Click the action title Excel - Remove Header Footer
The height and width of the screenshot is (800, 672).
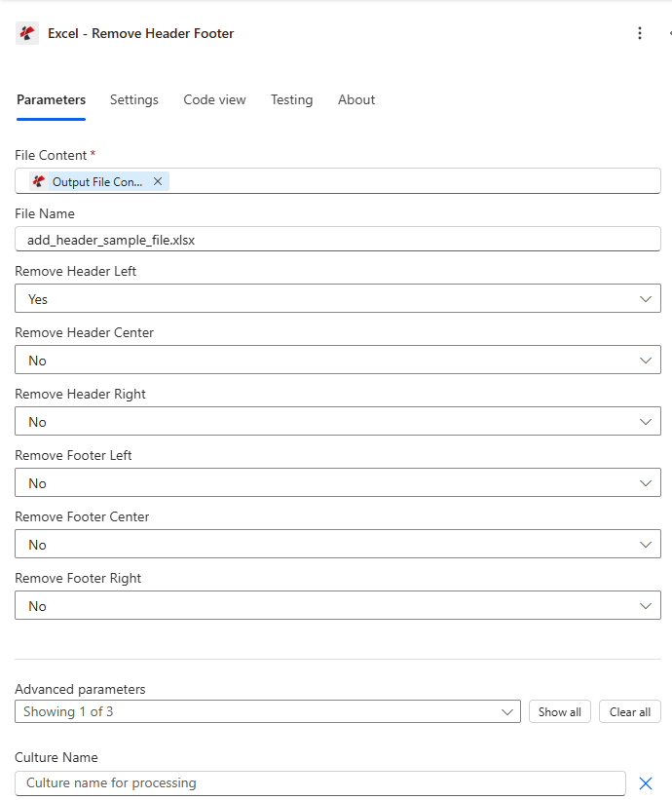(140, 34)
